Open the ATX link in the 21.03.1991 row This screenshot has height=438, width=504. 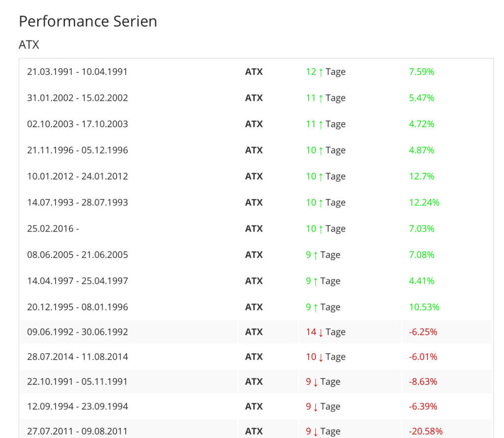coord(254,72)
